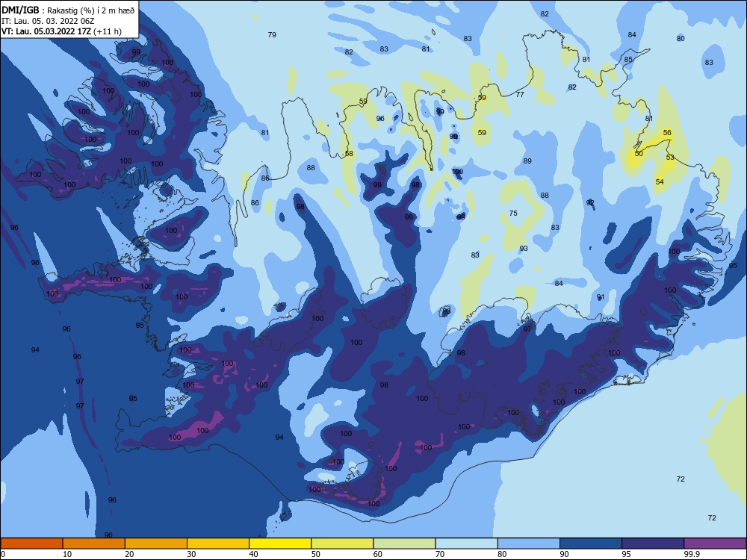Click the pale blue 70–80 legend swatch
The height and width of the screenshot is (560, 747).
click(x=466, y=544)
